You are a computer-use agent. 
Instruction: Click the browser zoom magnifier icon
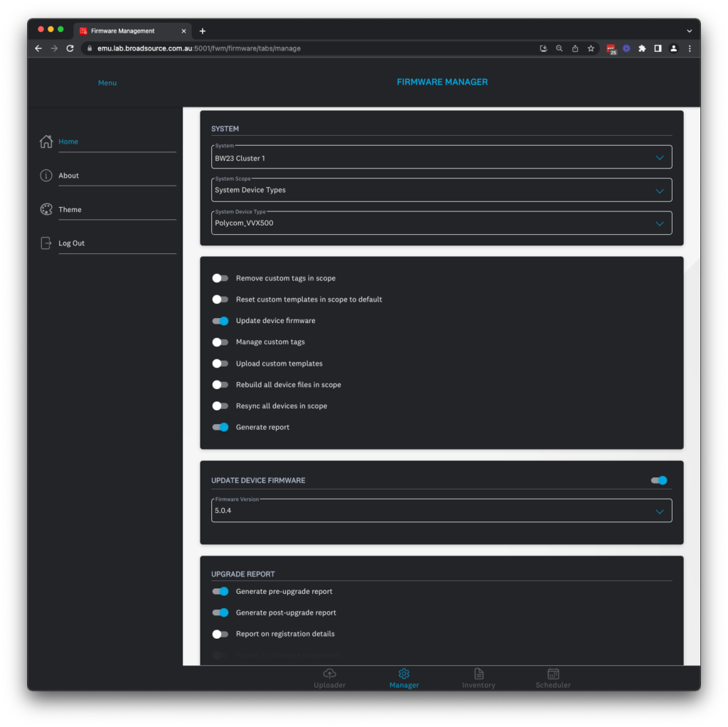pyautogui.click(x=559, y=48)
